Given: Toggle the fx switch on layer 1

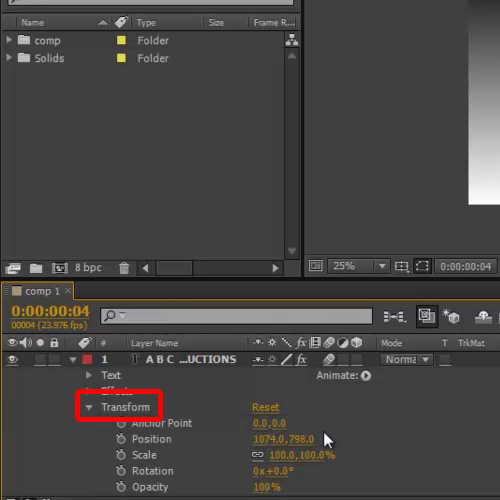Looking at the screenshot, I should [301, 360].
